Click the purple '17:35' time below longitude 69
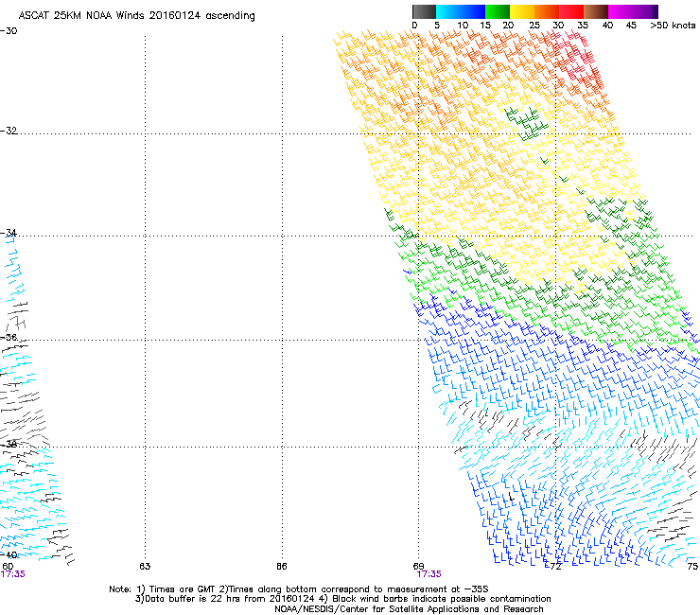The image size is (700, 615). [429, 574]
